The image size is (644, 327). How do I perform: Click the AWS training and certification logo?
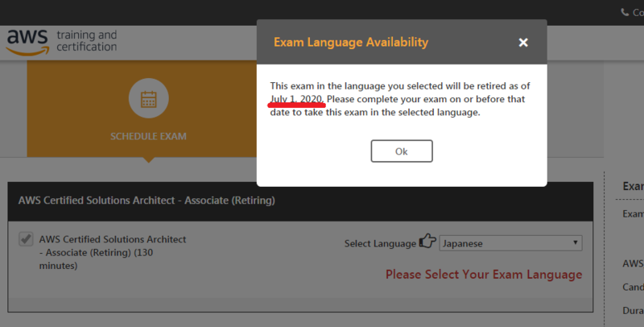(62, 43)
